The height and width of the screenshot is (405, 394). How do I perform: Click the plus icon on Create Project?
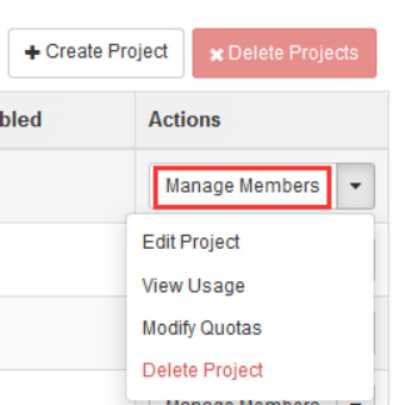(x=32, y=53)
